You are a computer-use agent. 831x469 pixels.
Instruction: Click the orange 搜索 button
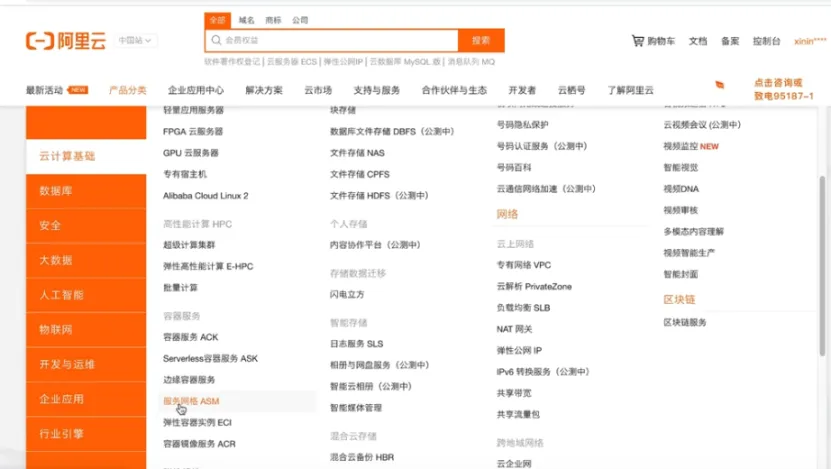481,40
